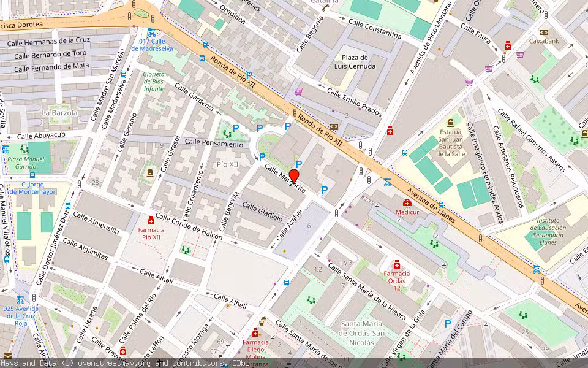Open the 025 Avenida de la Cruz Roja bike icon
The width and height of the screenshot is (588, 368).
(21, 300)
